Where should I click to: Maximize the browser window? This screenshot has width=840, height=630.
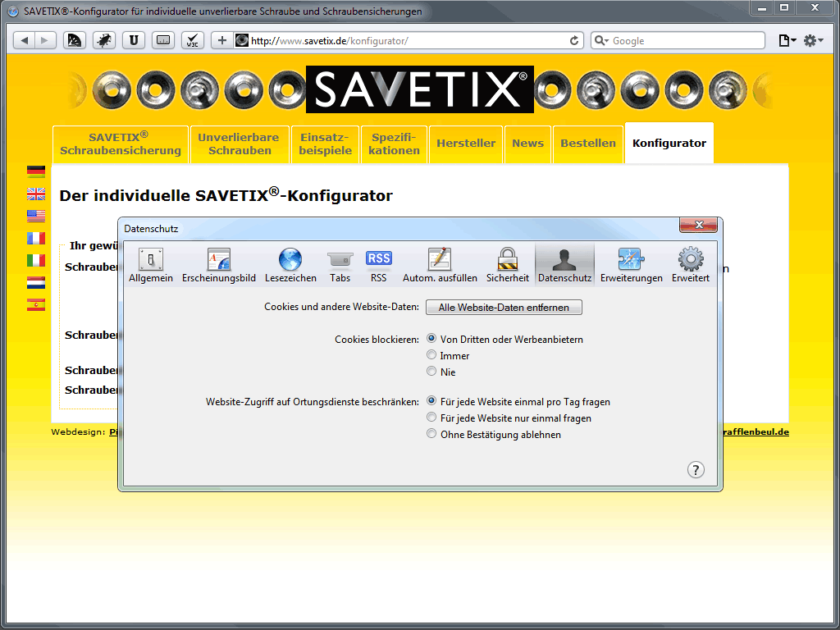coord(784,7)
